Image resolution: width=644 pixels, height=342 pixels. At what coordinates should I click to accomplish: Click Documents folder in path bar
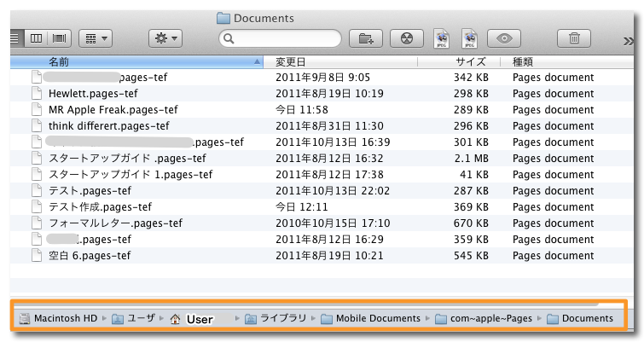[x=580, y=319]
